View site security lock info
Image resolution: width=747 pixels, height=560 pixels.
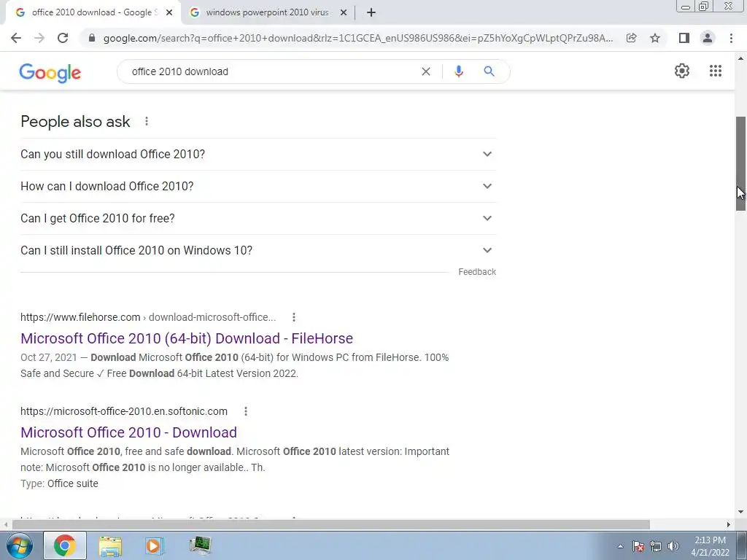tap(93, 38)
